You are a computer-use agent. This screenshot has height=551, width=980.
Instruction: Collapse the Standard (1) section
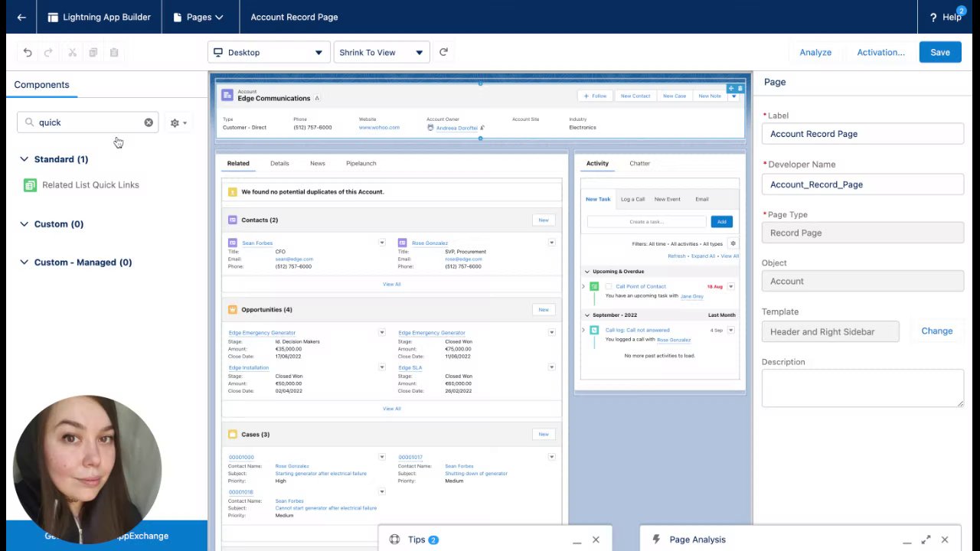click(24, 159)
